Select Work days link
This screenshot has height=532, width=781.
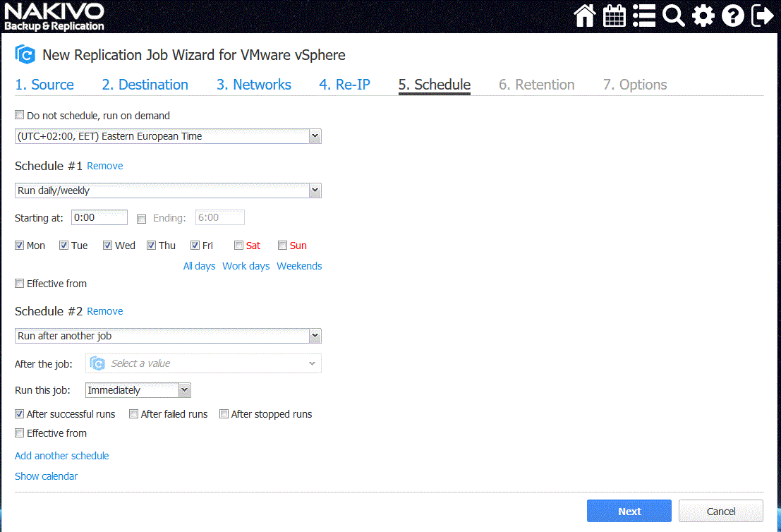tap(246, 266)
